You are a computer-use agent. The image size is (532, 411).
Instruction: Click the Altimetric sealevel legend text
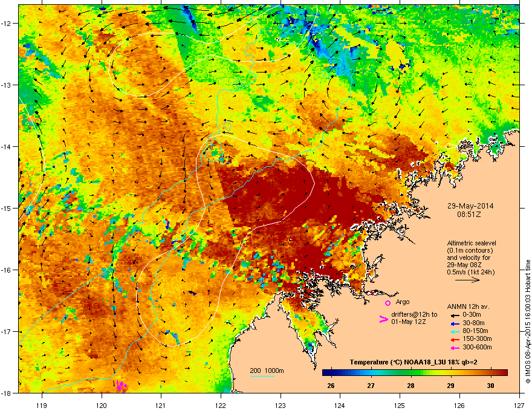point(472,257)
